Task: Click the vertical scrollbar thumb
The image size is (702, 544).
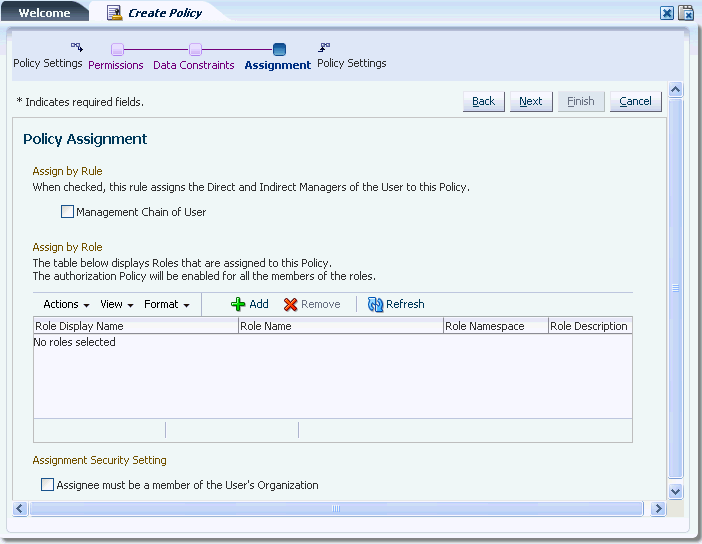Action: [x=676, y=288]
